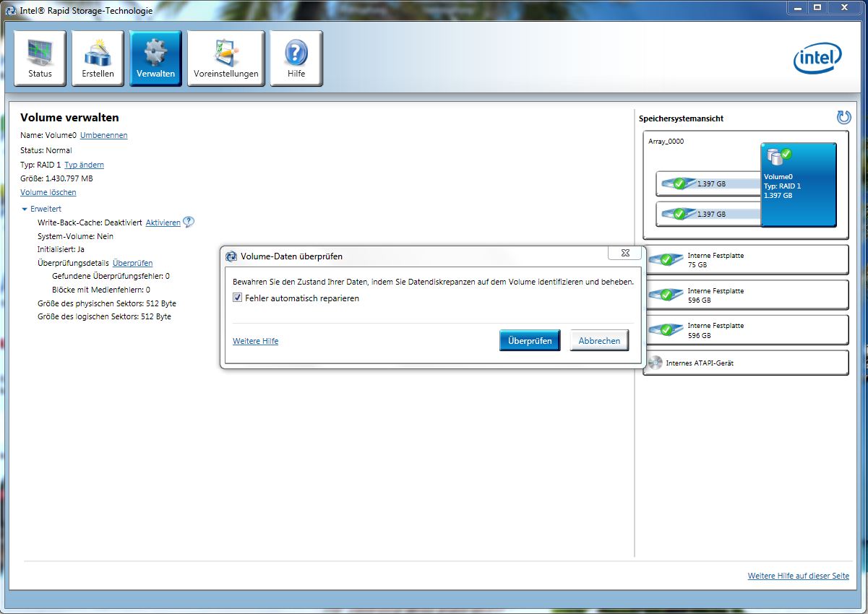Select second 1.397 GB array disk
Screen dimensions: 868x614
click(708, 214)
